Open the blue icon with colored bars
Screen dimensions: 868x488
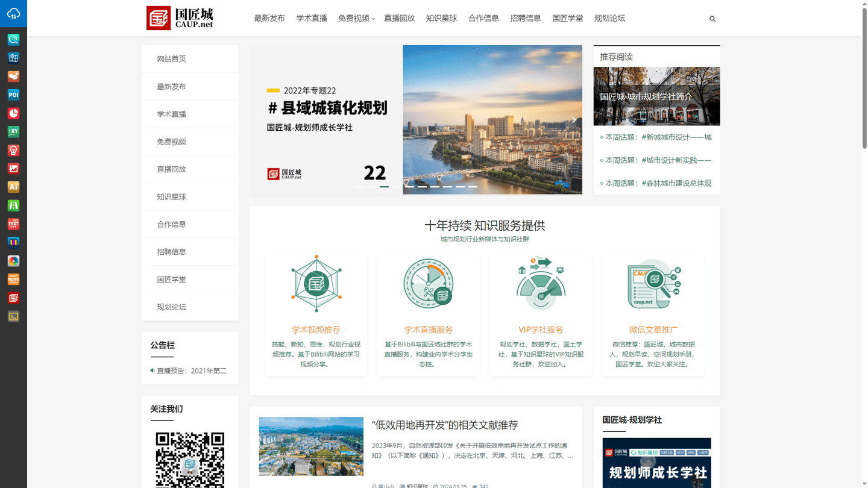tap(13, 242)
